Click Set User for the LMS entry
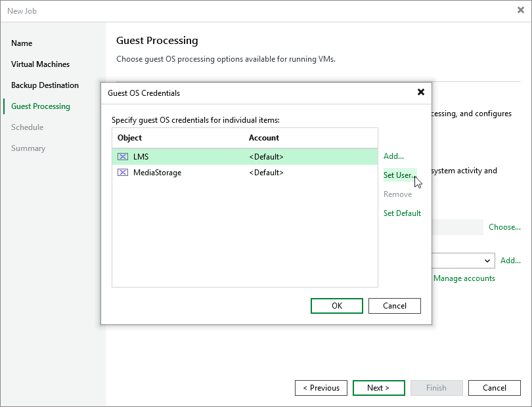The width and height of the screenshot is (532, 407). (x=399, y=175)
